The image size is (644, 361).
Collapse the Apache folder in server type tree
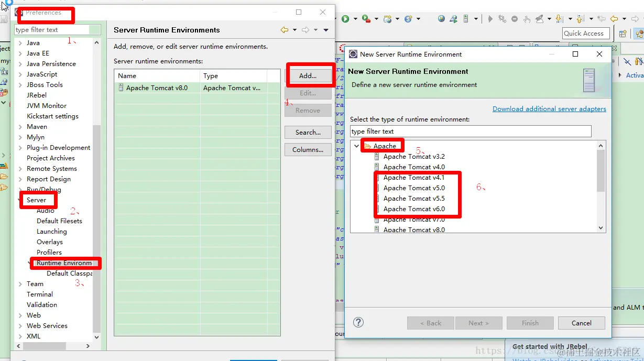tap(357, 146)
